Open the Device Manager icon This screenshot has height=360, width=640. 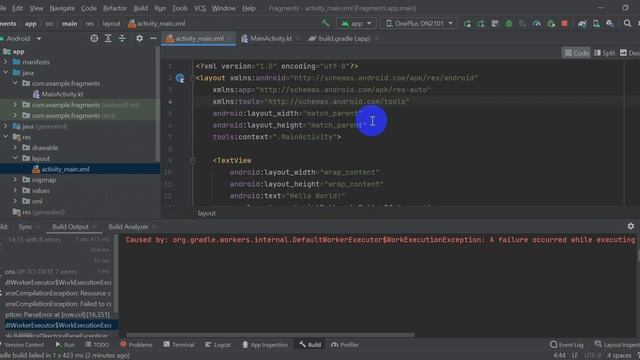coord(596,24)
